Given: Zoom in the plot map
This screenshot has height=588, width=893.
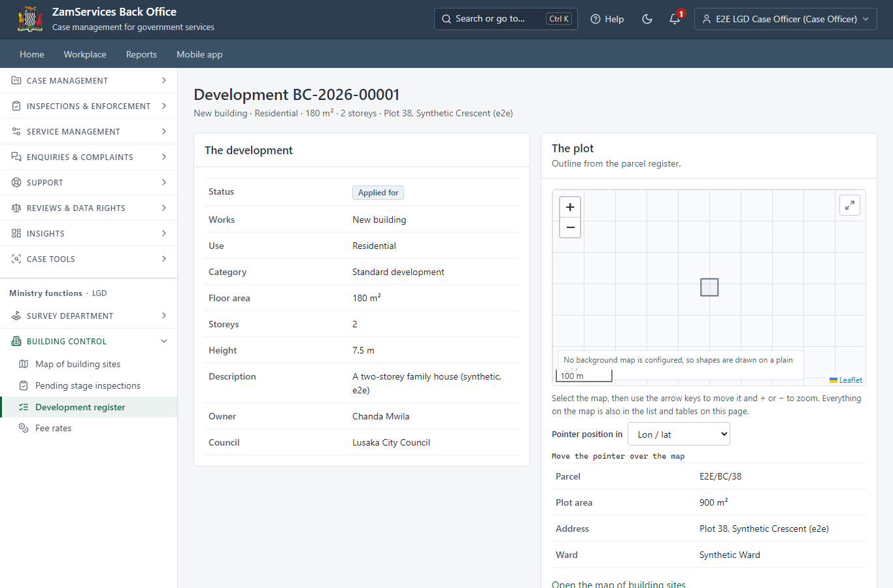Looking at the screenshot, I should coord(570,207).
